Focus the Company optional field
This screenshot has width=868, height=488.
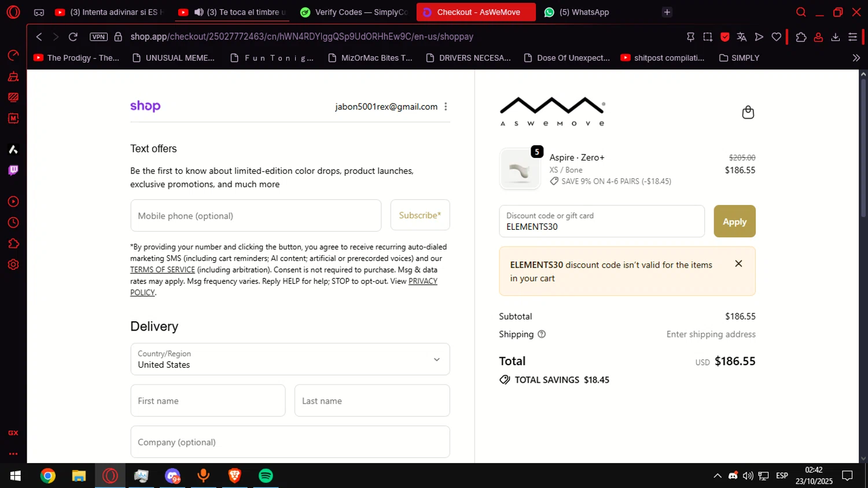pos(290,442)
